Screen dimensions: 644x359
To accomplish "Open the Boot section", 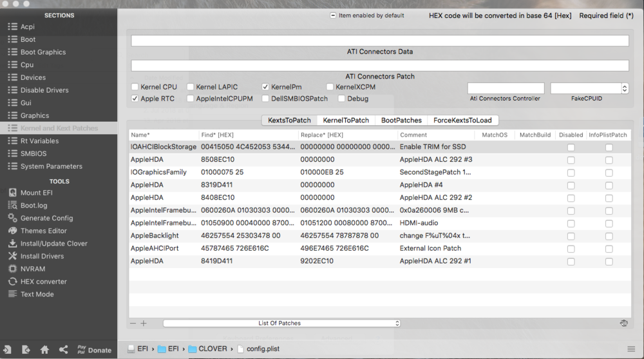I will coord(28,39).
